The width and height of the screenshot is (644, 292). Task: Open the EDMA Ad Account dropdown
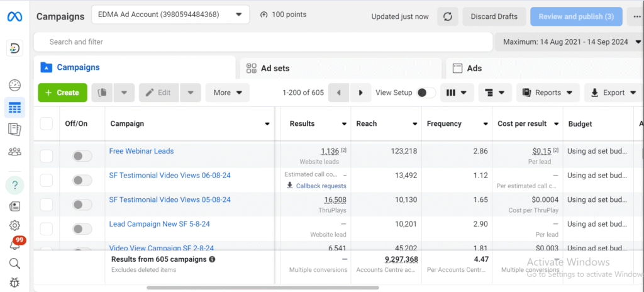pos(170,14)
